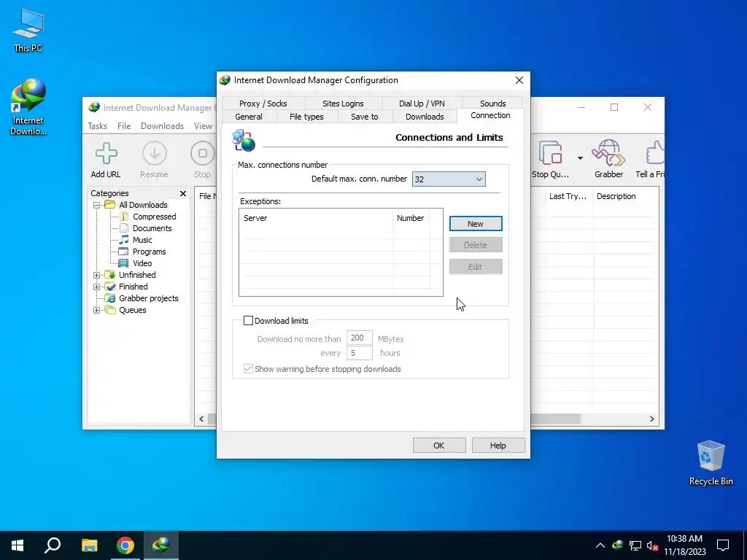The image size is (747, 560).
Task: Switch to the Sounds tab
Action: [x=492, y=104]
